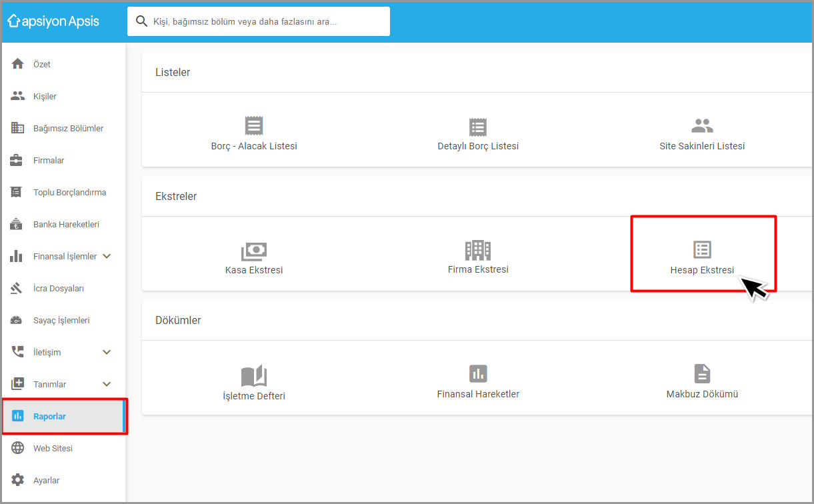Open İşletme Defteri label
The image size is (814, 504).
(254, 396)
